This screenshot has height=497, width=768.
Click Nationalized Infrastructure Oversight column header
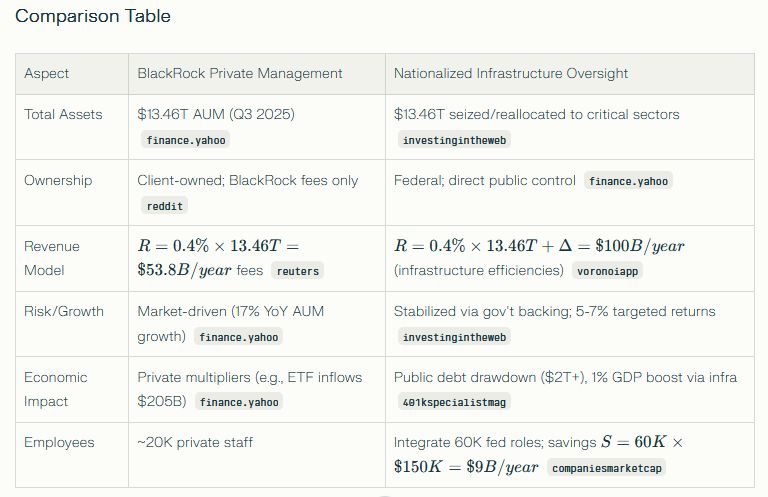point(511,73)
